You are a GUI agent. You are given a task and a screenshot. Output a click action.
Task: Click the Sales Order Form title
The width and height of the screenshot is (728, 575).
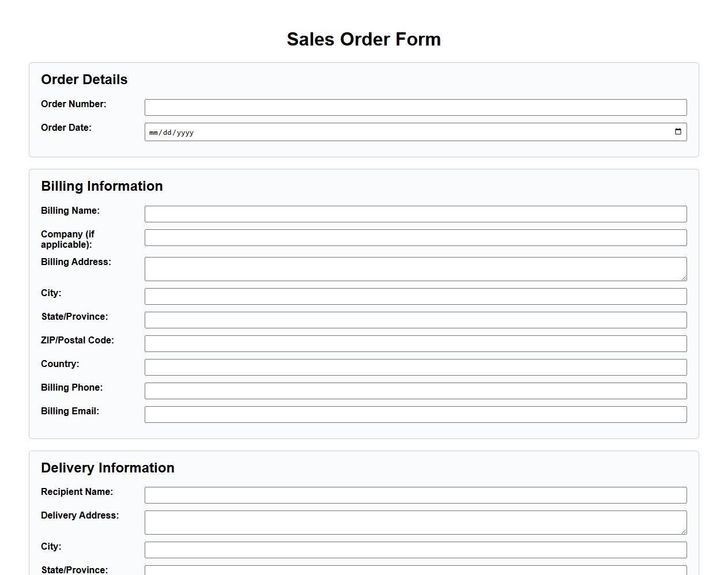[364, 39]
